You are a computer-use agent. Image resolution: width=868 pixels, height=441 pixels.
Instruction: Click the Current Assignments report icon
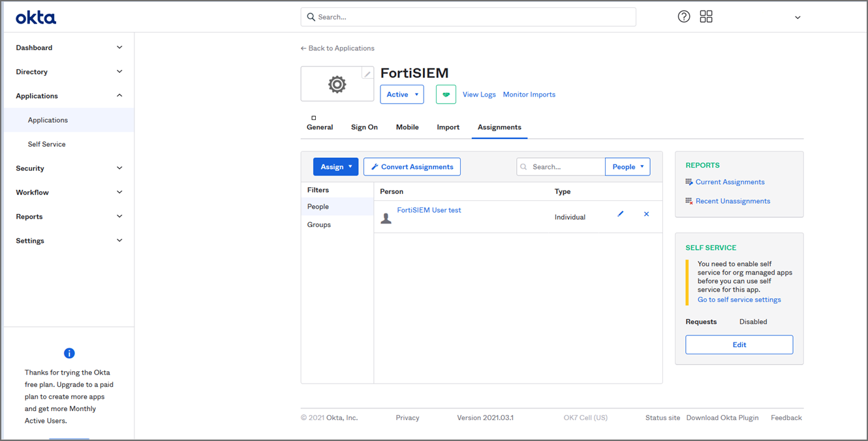coord(689,182)
